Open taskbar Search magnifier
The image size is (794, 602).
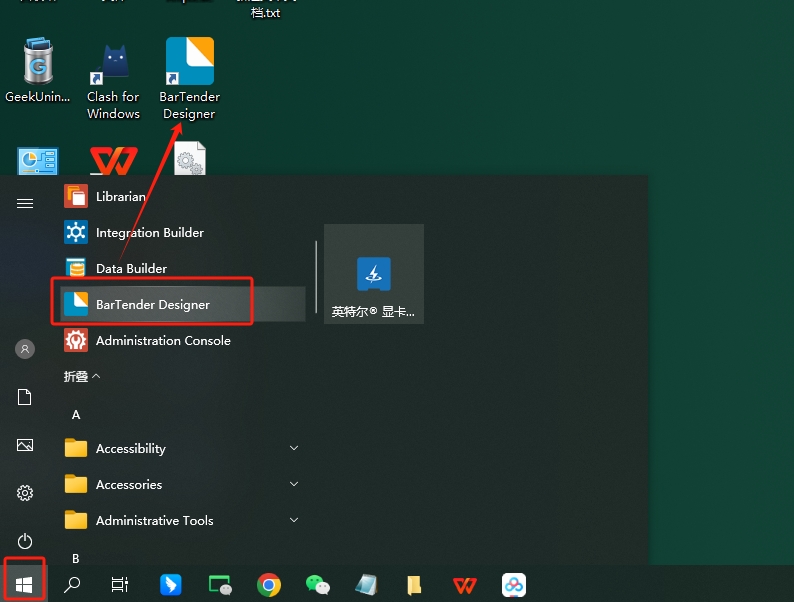pyautogui.click(x=72, y=585)
